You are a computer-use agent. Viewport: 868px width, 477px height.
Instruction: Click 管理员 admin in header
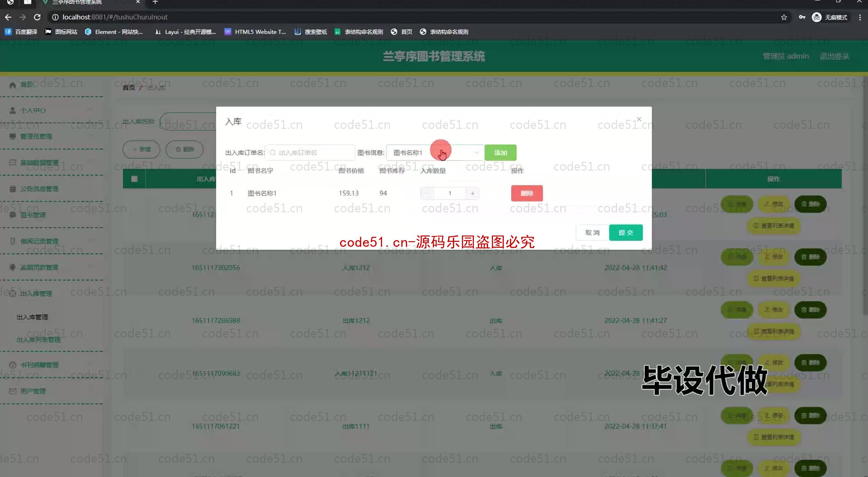(x=785, y=56)
